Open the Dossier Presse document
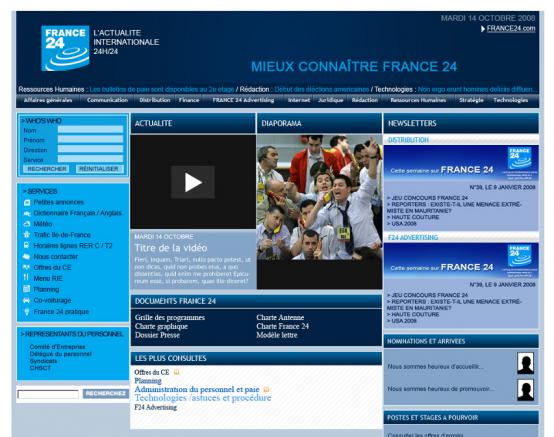The height and width of the screenshot is (437, 554). pos(157,335)
